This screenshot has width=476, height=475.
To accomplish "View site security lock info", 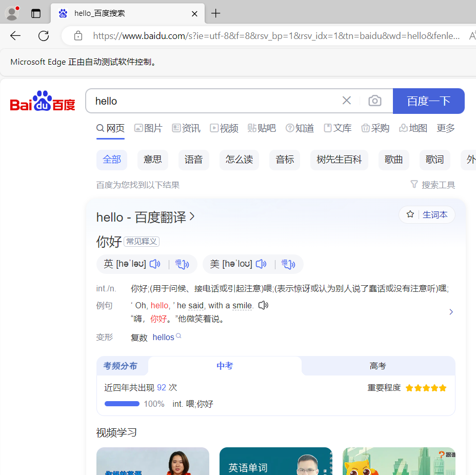I will pos(78,36).
